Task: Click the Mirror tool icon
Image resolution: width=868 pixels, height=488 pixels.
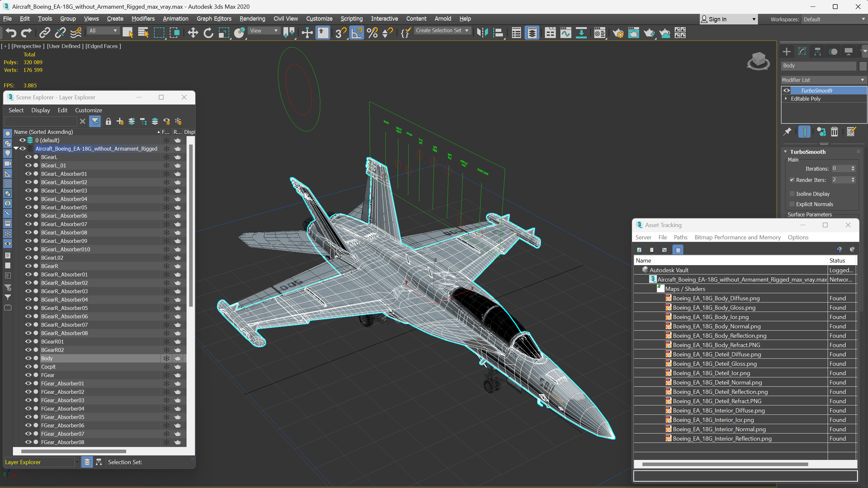Action: click(x=482, y=33)
